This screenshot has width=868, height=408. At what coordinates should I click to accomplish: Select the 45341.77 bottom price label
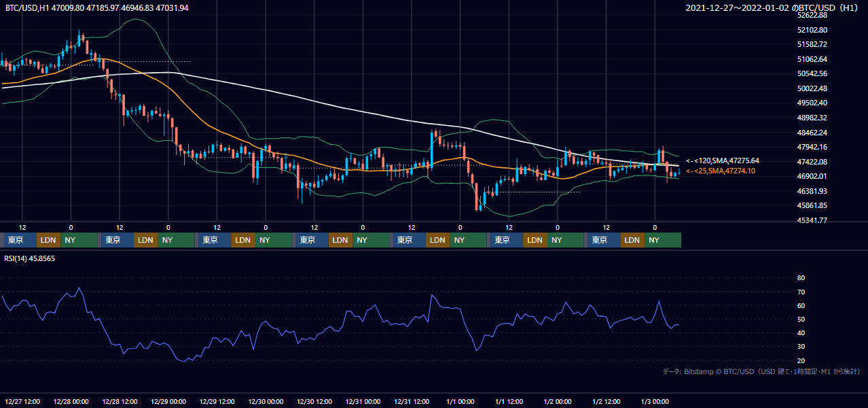click(x=812, y=220)
